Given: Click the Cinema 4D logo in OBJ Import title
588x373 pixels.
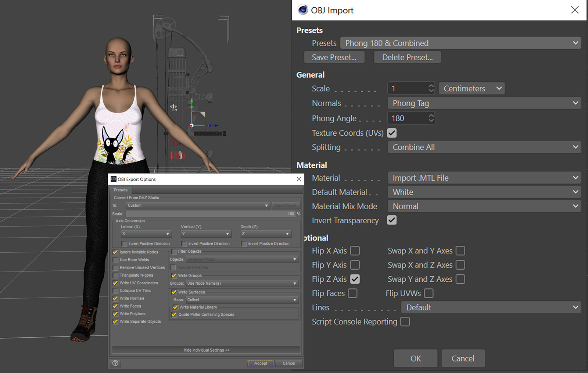Looking at the screenshot, I should pyautogui.click(x=303, y=10).
